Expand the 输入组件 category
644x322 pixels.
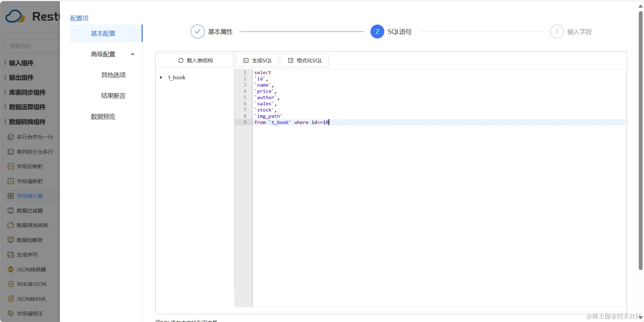point(21,63)
